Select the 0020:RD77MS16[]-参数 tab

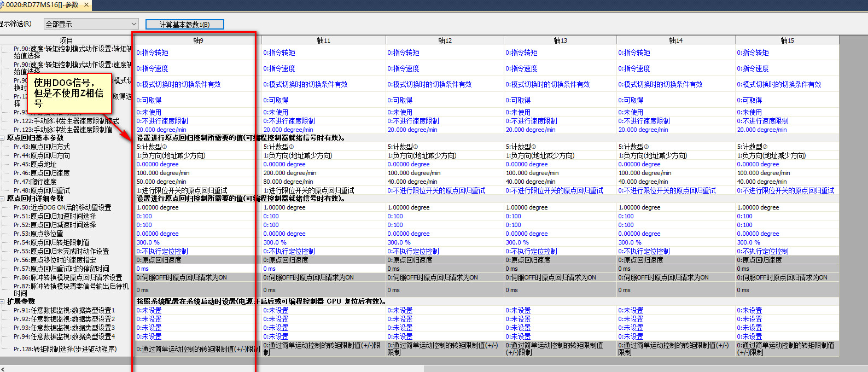tap(41, 5)
